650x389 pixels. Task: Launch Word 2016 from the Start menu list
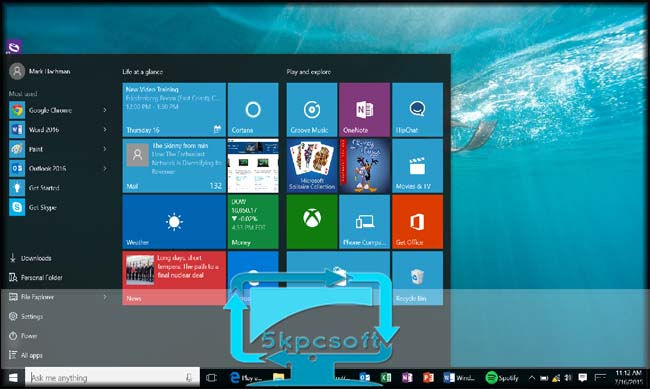58,129
